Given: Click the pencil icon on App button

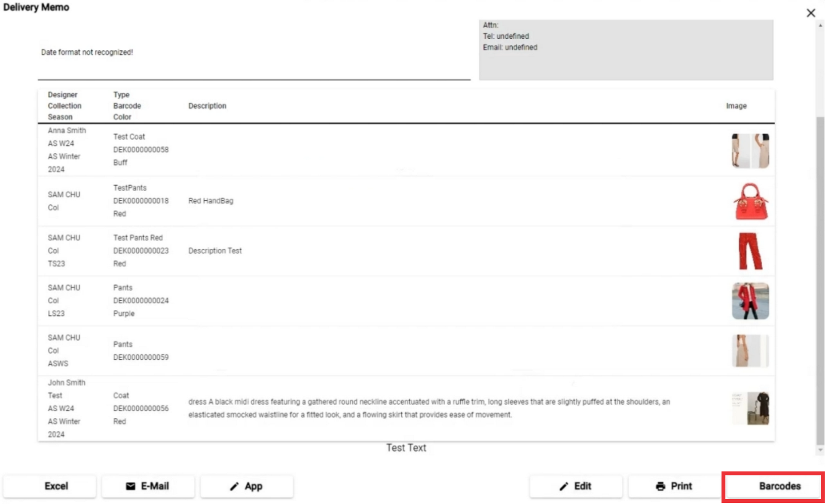Looking at the screenshot, I should (234, 486).
